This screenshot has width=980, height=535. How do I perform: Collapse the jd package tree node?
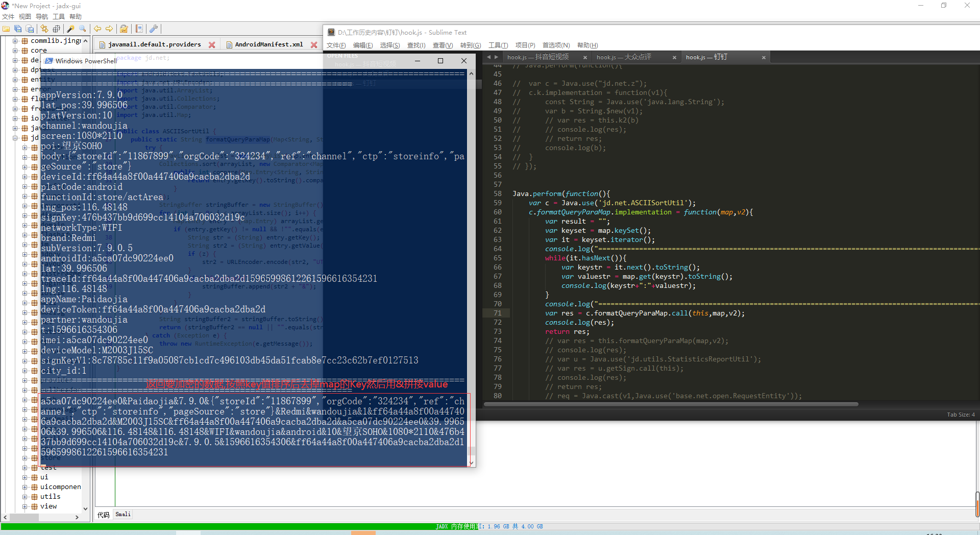point(15,138)
